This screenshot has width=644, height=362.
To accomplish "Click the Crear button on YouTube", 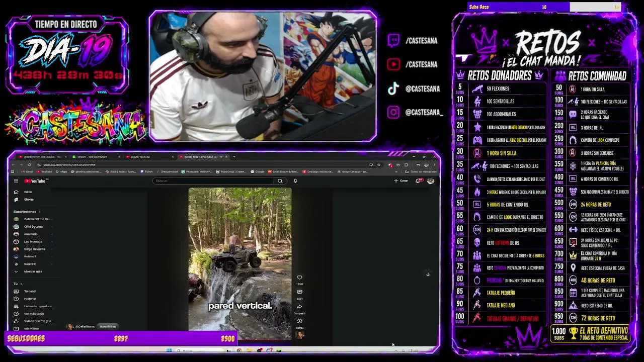I will pos(401,181).
